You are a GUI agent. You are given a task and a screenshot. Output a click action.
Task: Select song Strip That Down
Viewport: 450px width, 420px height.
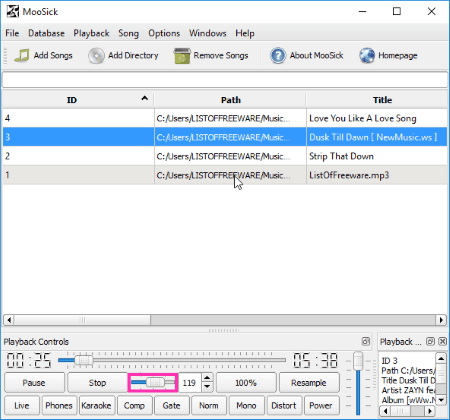(225, 156)
